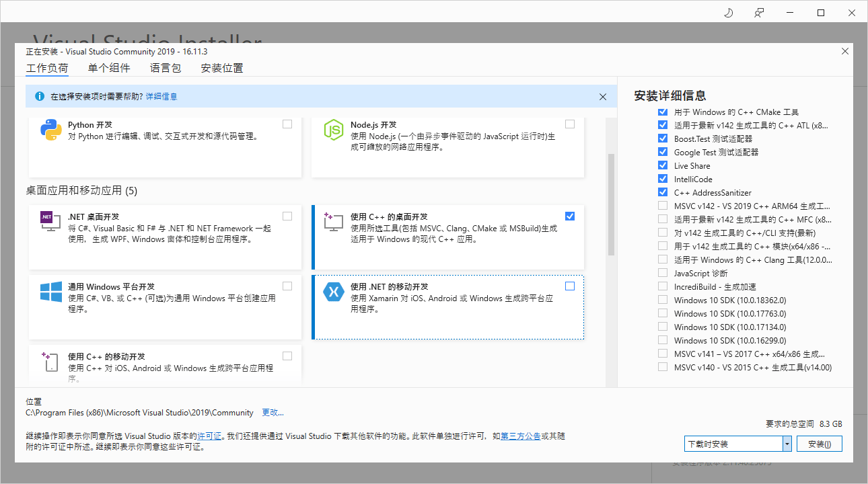
Task: Click the C++ mobile development (使用 C++ 的移动开发) icon
Action: (51, 362)
